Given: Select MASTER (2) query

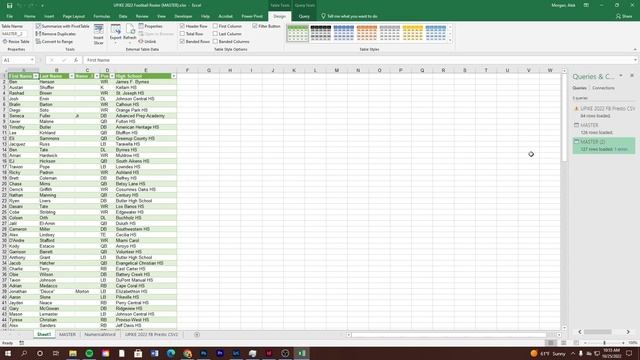Looking at the screenshot, I should click(604, 145).
